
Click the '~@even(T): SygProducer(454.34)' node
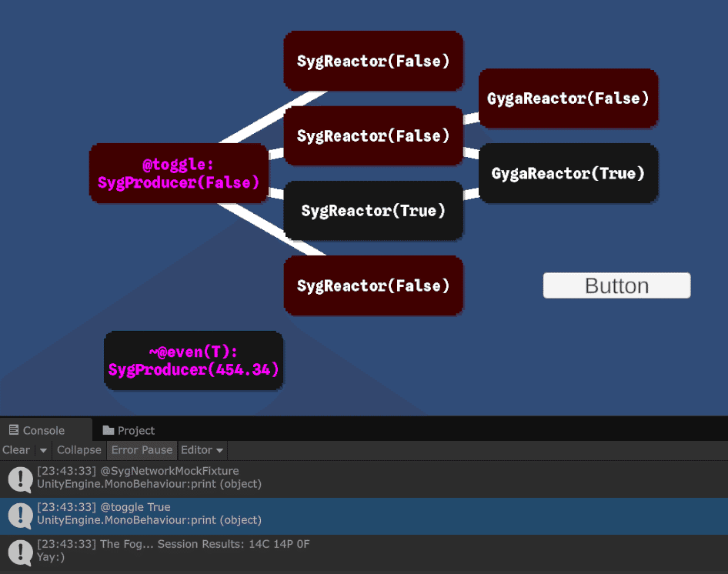[194, 361]
